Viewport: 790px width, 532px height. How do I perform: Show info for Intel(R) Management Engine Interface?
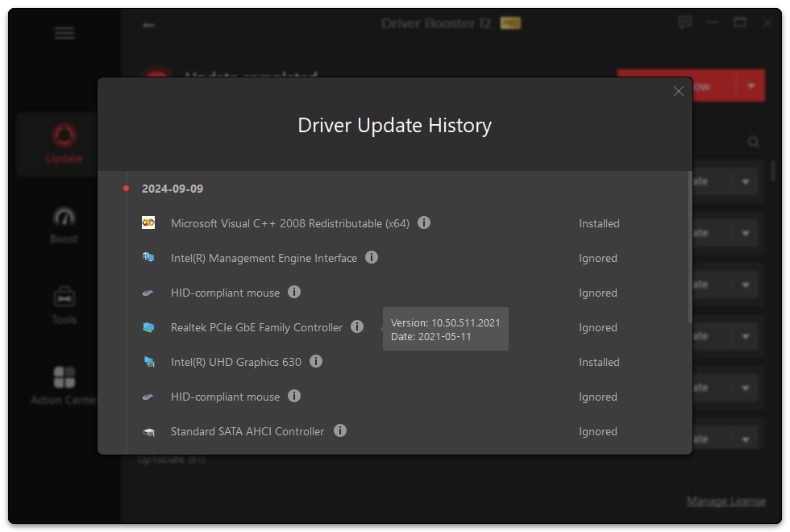click(372, 257)
